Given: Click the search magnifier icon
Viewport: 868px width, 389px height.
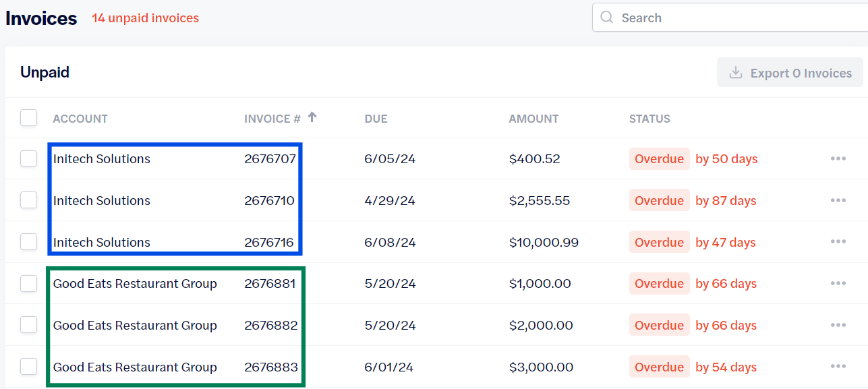Looking at the screenshot, I should (x=607, y=18).
